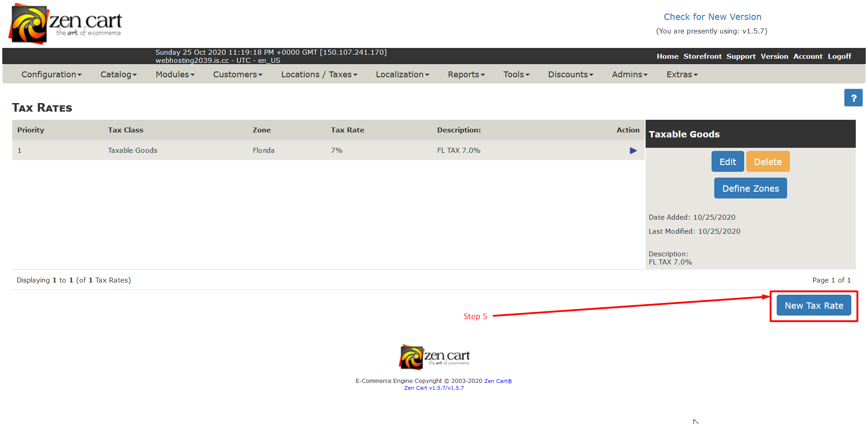The width and height of the screenshot is (868, 424).
Task: Click Support in the header bar
Action: tap(741, 57)
